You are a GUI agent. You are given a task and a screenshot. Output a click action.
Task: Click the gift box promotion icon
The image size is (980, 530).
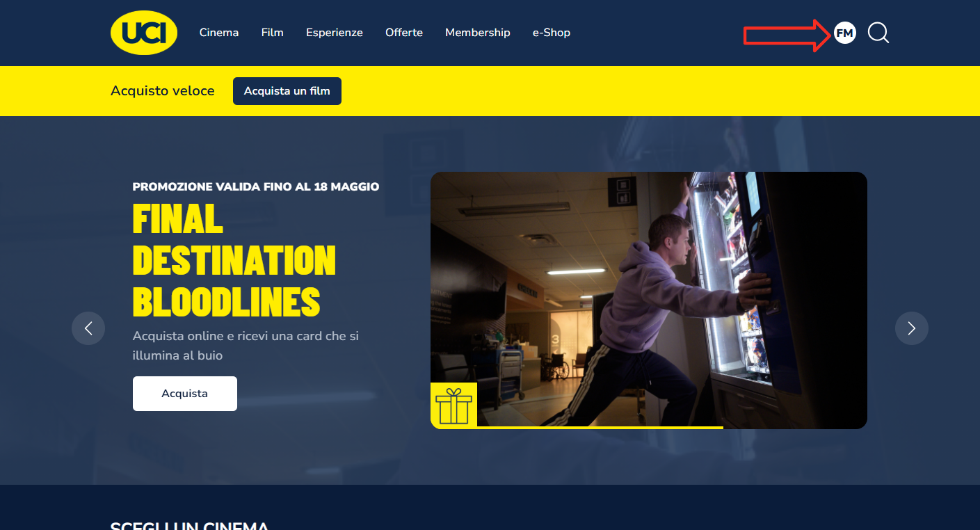pos(453,405)
